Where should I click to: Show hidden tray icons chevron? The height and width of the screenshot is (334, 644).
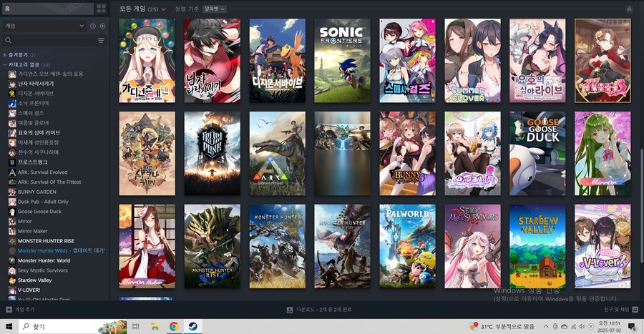pos(546,327)
